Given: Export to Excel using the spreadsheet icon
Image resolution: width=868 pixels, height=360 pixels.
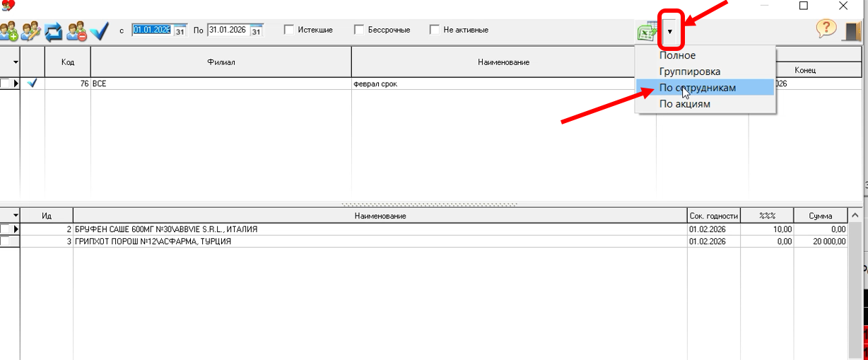Looking at the screenshot, I should (x=647, y=33).
